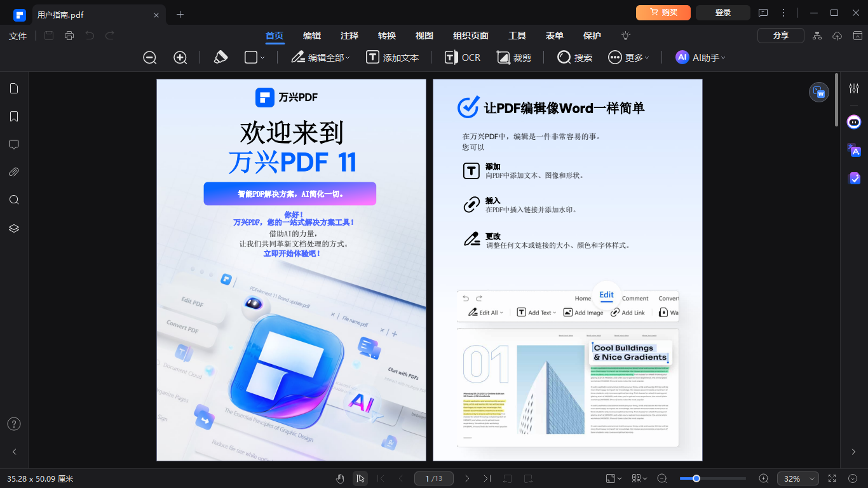Switch to the 注释 tab
This screenshot has width=868, height=488.
[x=349, y=36]
